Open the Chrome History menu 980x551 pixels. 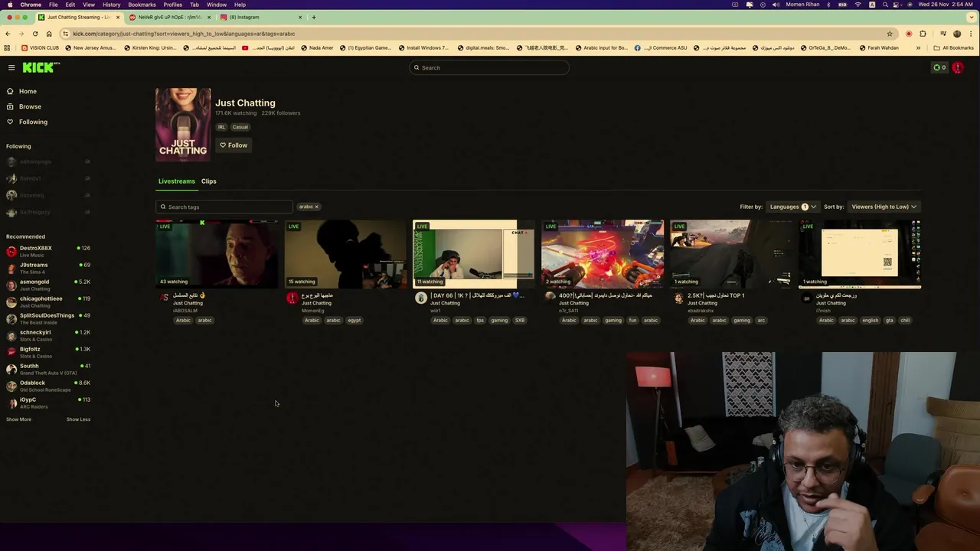(112, 5)
